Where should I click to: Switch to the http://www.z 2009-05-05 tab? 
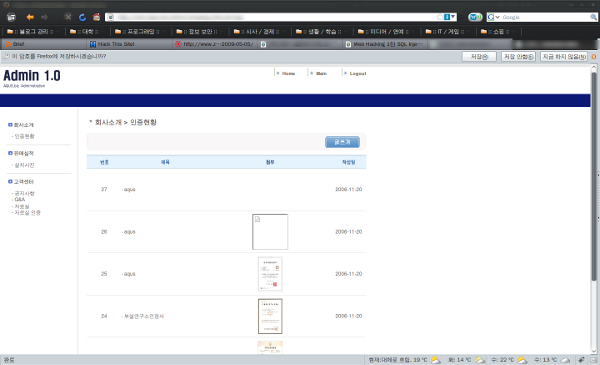215,44
